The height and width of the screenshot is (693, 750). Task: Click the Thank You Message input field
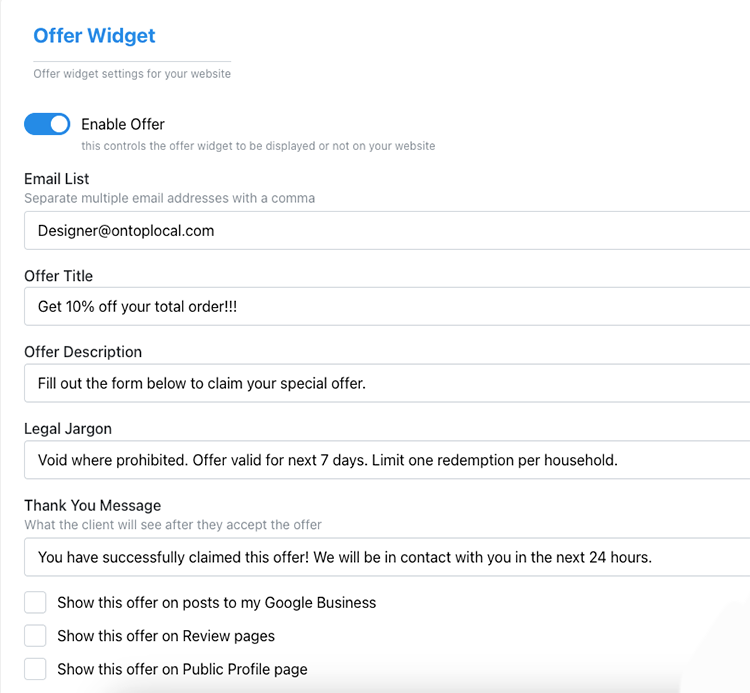point(387,557)
